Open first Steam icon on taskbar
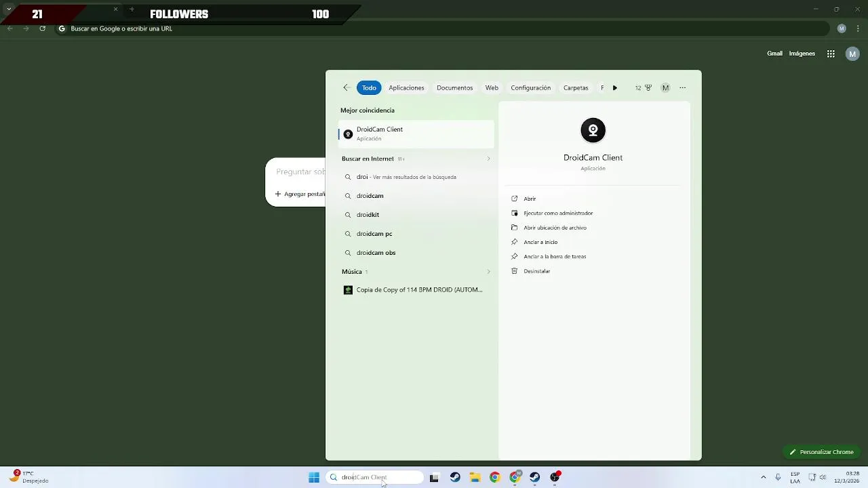 (455, 477)
